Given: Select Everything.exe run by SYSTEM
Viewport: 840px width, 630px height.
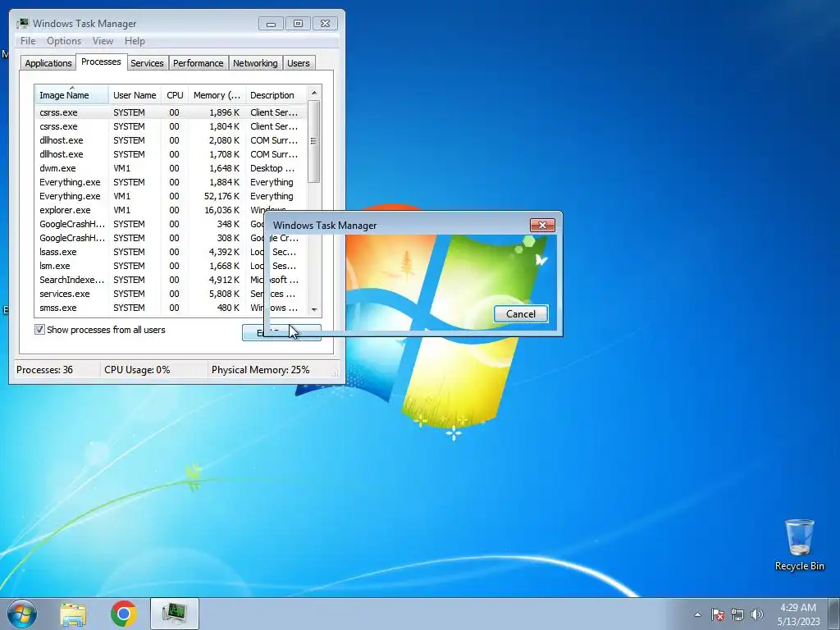Looking at the screenshot, I should tap(171, 182).
